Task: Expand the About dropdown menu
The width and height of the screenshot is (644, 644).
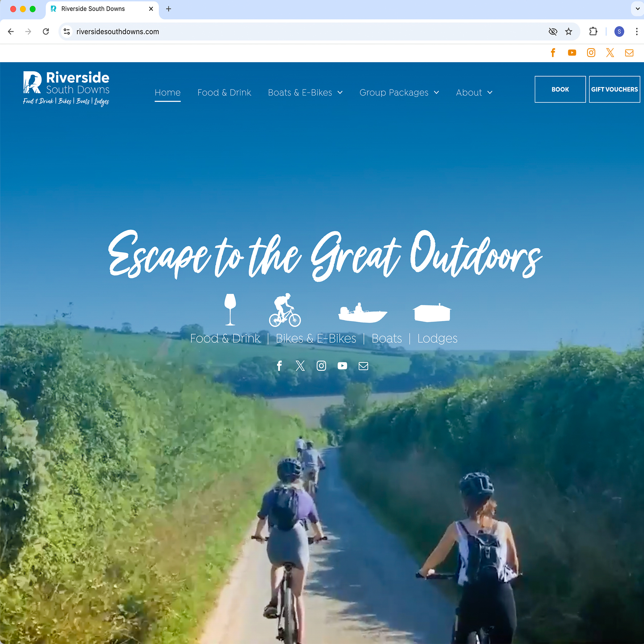Action: coord(474,93)
